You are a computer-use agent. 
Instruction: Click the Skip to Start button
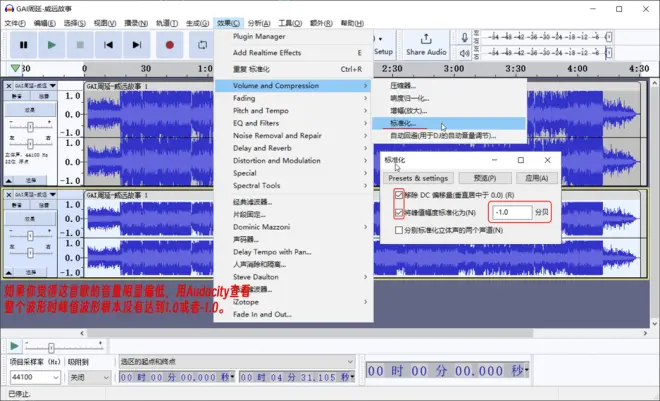(108, 45)
